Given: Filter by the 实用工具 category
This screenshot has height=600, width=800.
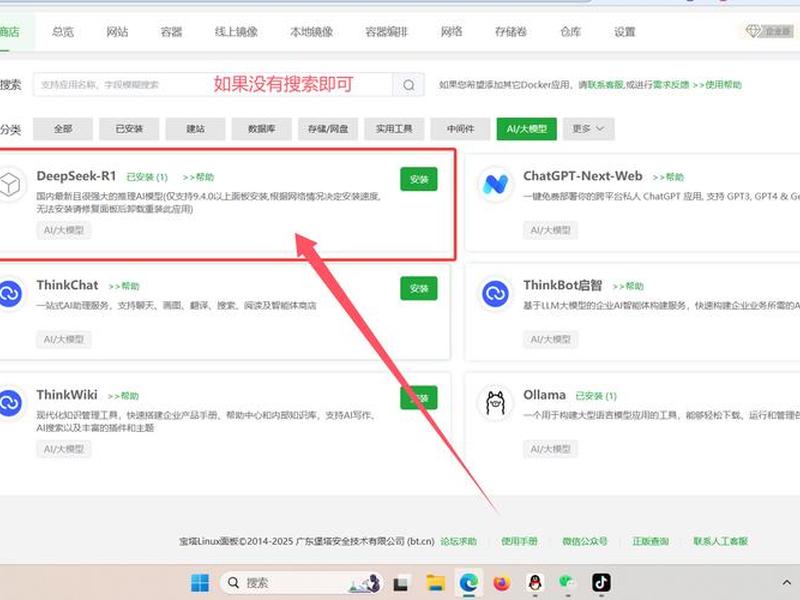Looking at the screenshot, I should pyautogui.click(x=394, y=129).
